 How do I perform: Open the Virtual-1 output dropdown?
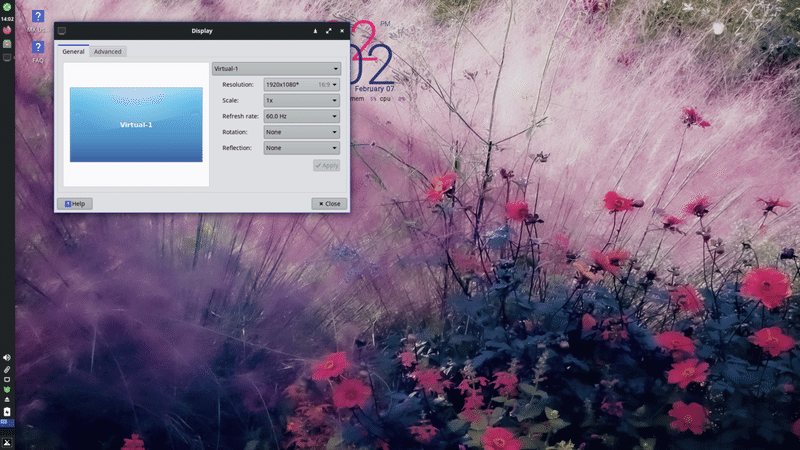(x=277, y=68)
